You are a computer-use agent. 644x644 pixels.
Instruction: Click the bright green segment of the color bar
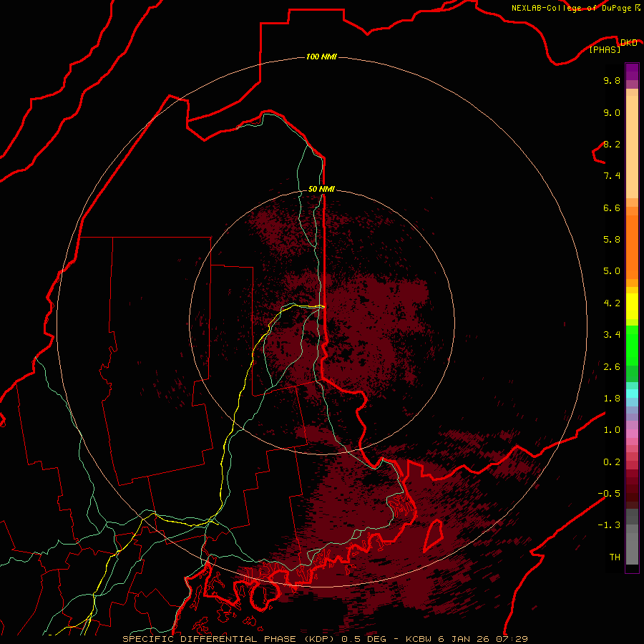coord(632,345)
